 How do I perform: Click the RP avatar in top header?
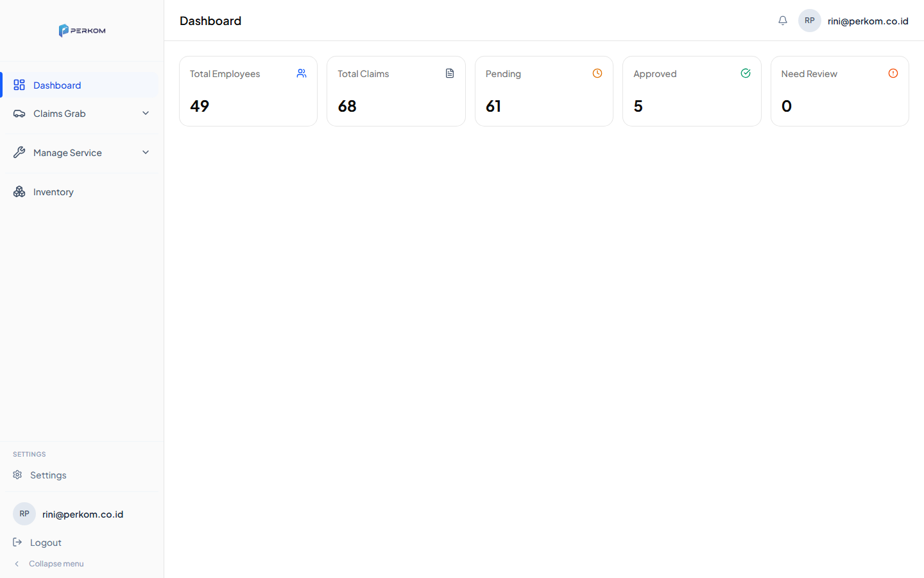(810, 21)
